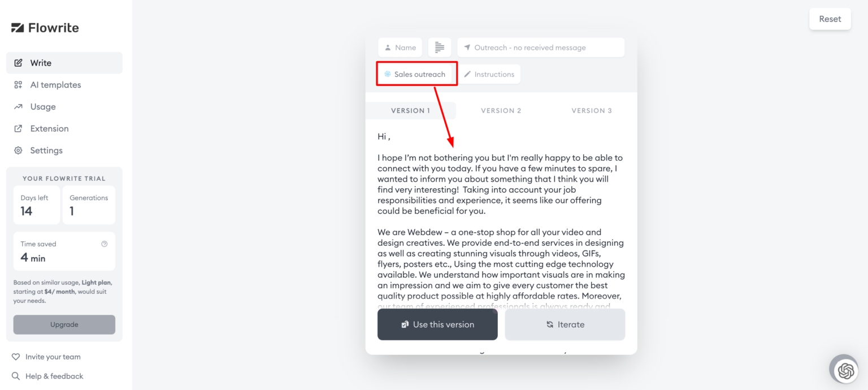Screen dimensions: 868x390
Task: Open the Sales outreach template selector
Action: (416, 74)
